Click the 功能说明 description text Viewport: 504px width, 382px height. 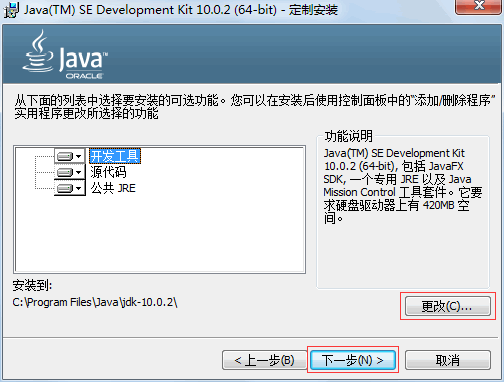point(403,186)
